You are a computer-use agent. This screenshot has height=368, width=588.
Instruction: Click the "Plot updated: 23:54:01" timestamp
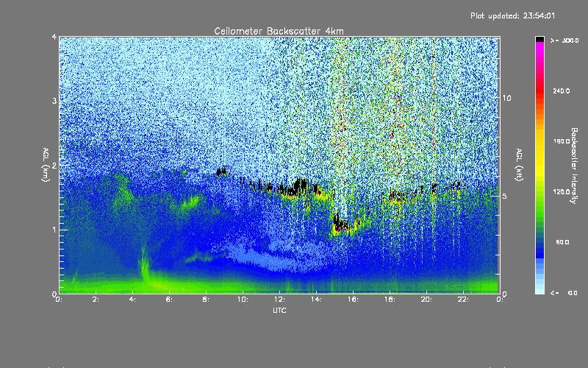coord(512,15)
